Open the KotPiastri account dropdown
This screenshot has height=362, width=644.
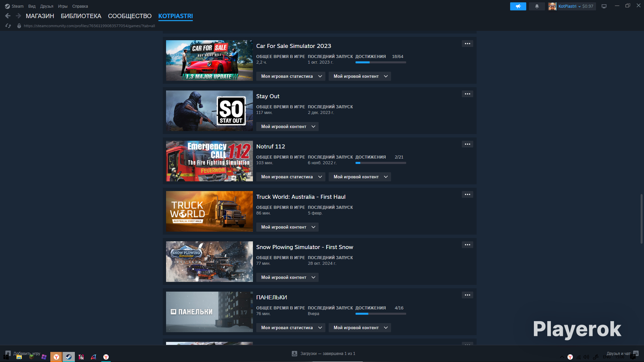pos(569,6)
